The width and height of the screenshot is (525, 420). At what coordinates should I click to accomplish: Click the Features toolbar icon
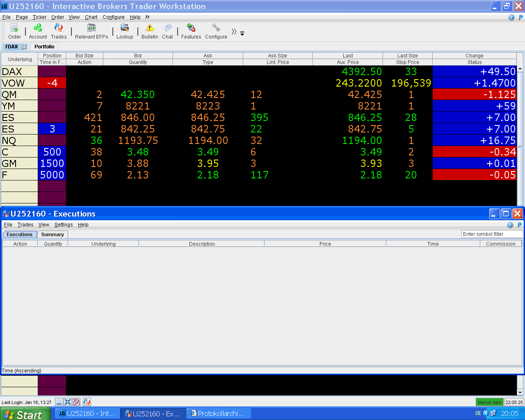191,31
